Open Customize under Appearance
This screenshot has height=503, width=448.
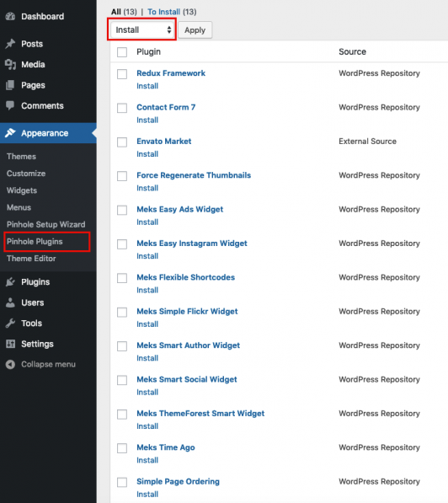pos(26,174)
